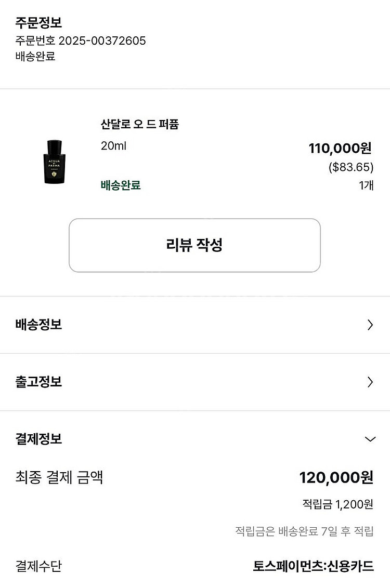Tap the 주문정보 page heading
Screen dimensions: 390x588
pos(39,23)
